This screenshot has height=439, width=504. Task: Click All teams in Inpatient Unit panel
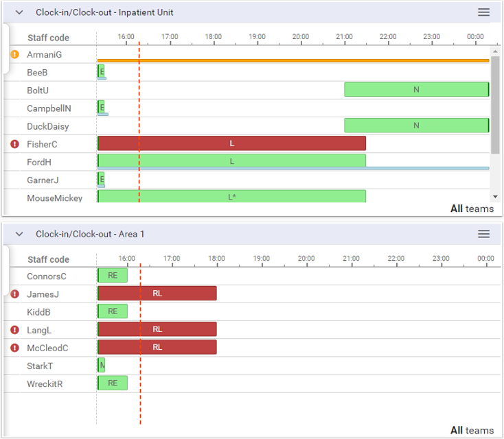point(472,209)
